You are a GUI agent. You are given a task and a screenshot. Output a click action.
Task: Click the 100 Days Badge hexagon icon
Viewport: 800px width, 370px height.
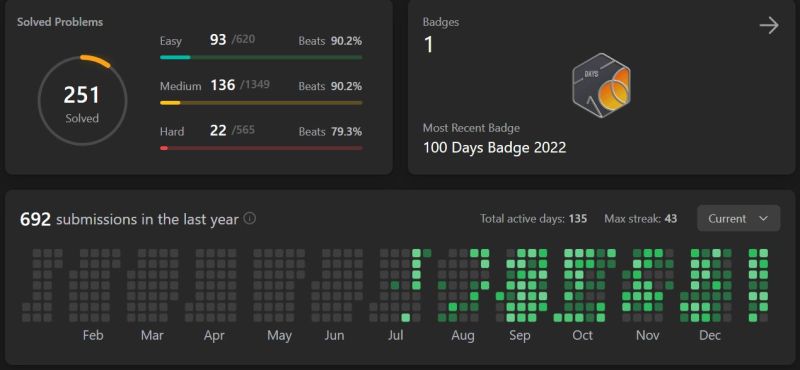coord(602,86)
